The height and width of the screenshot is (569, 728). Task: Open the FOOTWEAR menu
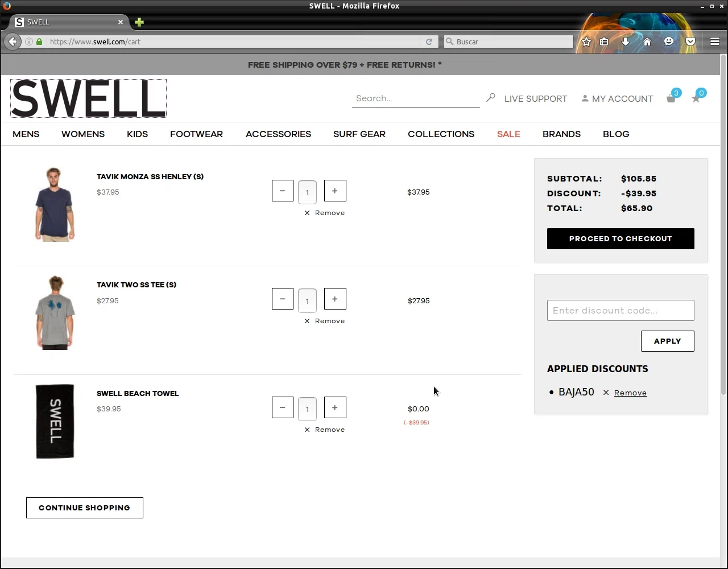coord(196,134)
